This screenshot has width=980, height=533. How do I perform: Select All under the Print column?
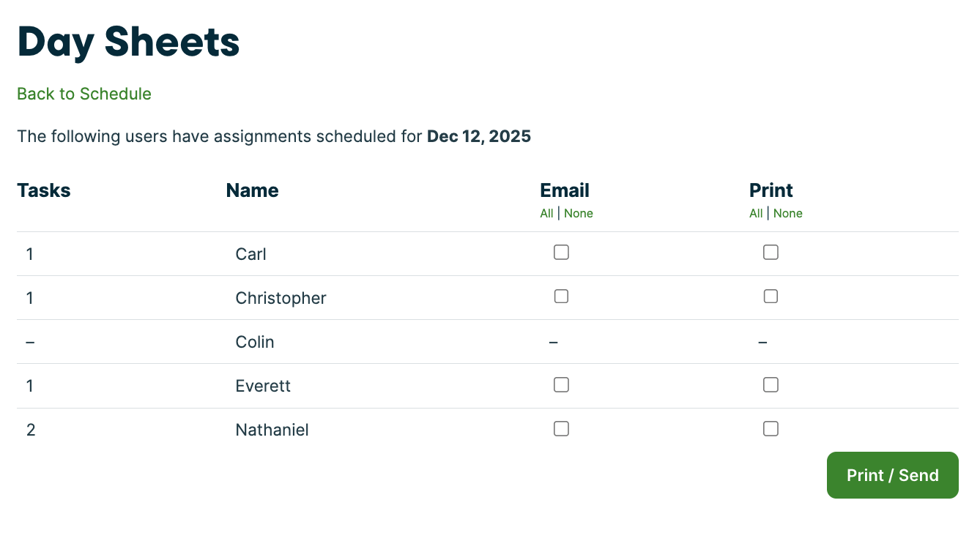pos(756,214)
